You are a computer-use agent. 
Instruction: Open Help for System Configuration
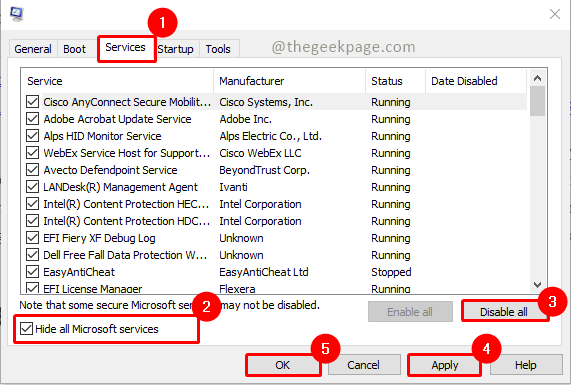(525, 365)
